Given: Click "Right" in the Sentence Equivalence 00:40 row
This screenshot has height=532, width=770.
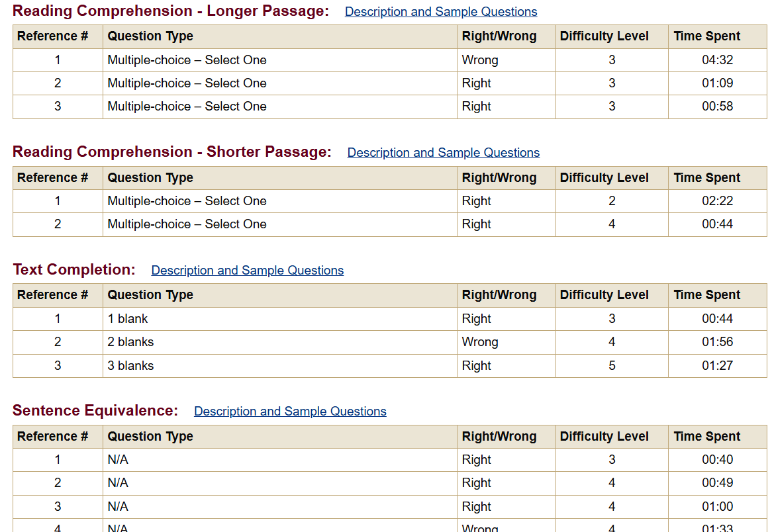Looking at the screenshot, I should point(476,459).
